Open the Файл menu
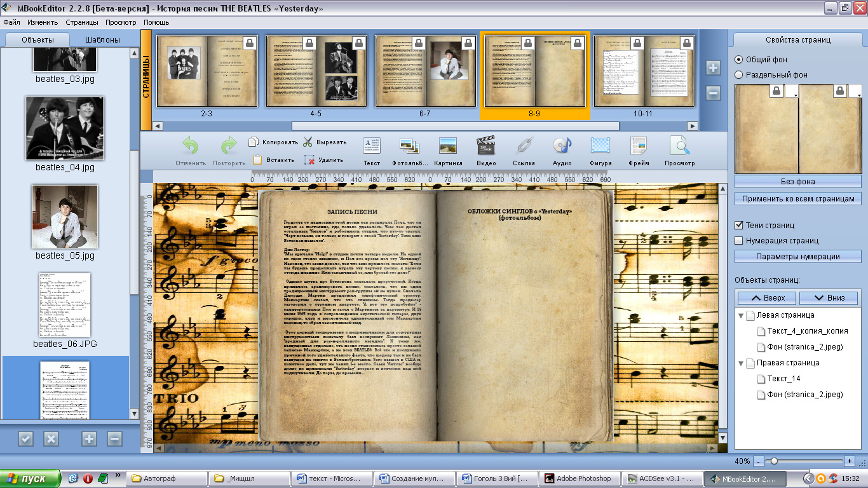This screenshot has width=868, height=488. [x=11, y=22]
